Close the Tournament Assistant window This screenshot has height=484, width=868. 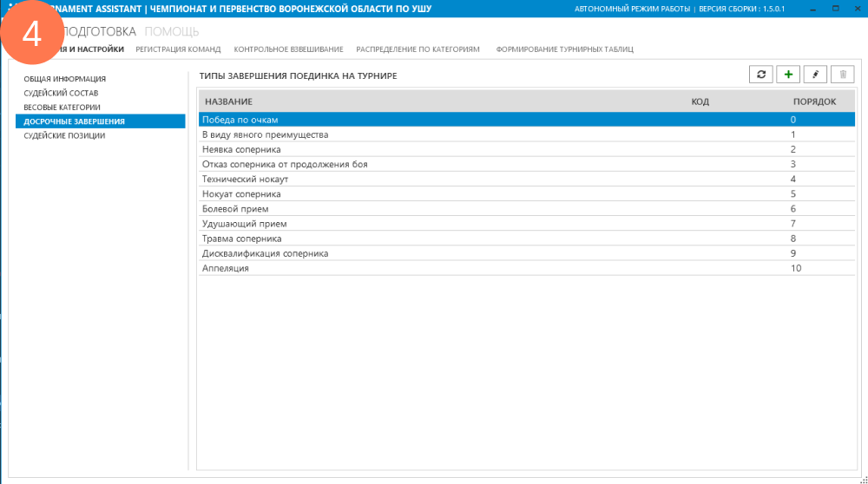858,9
